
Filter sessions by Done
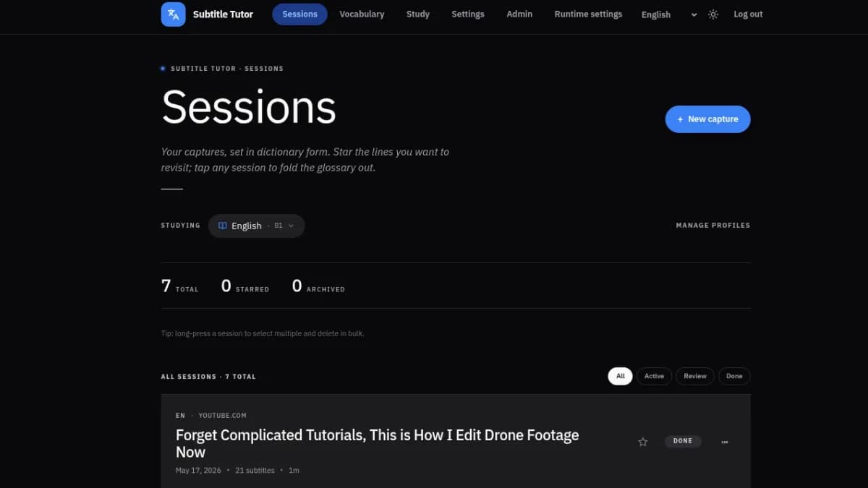tap(734, 376)
